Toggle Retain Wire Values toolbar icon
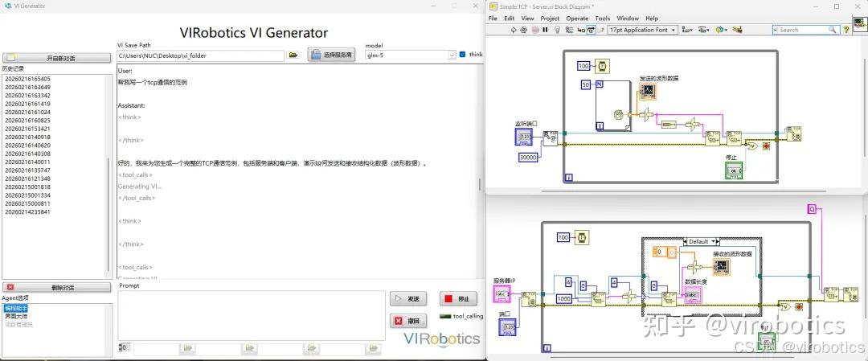 (x=570, y=30)
